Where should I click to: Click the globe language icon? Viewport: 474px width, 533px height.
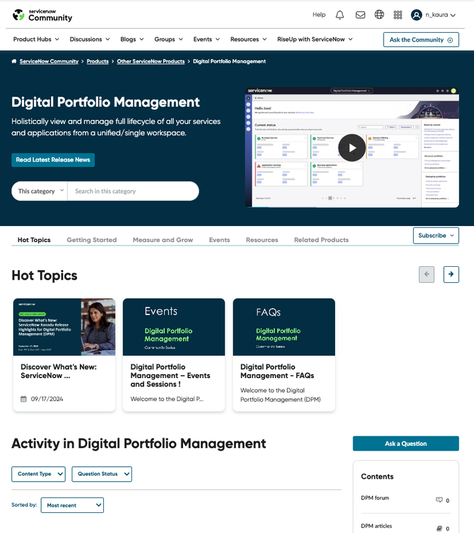tap(379, 15)
